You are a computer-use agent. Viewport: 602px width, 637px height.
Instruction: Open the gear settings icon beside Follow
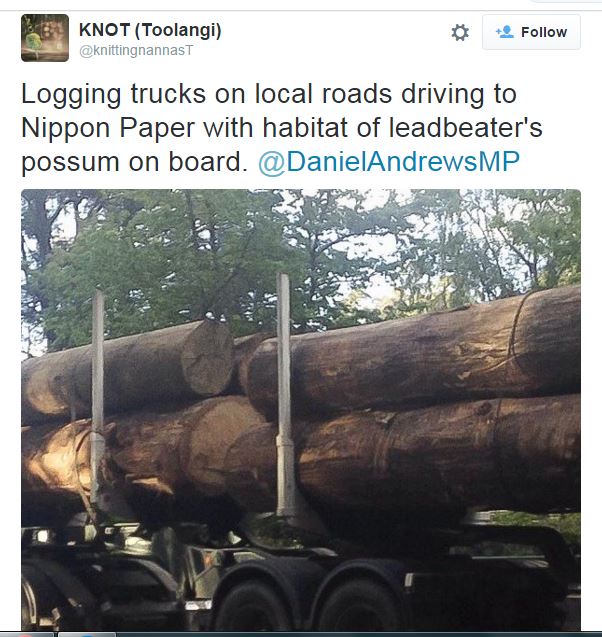tap(460, 32)
